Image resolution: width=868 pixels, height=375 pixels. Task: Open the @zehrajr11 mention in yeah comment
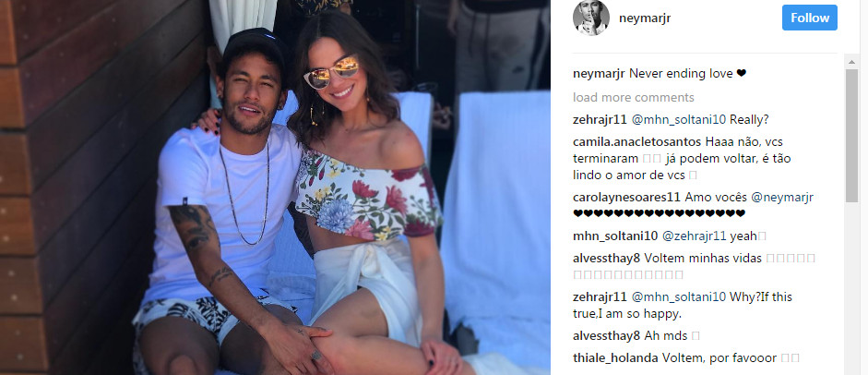[695, 236]
